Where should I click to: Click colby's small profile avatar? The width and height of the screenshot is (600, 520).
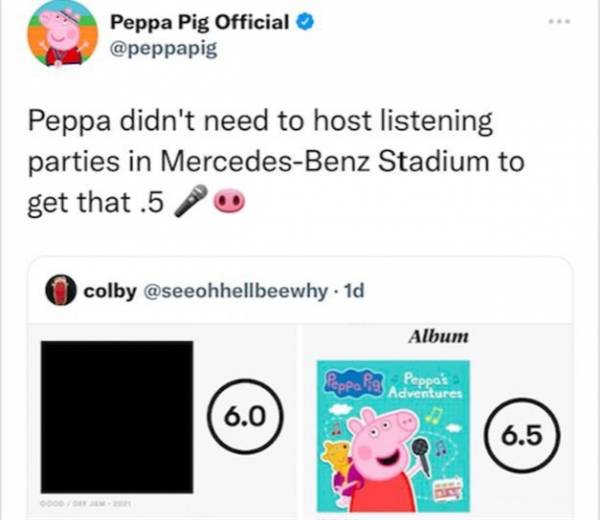point(63,291)
